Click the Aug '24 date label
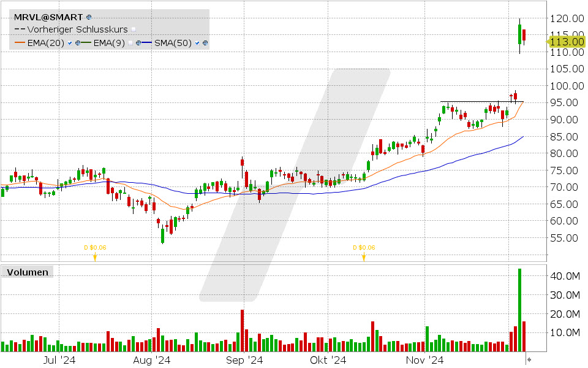588x368 pixels. click(151, 360)
